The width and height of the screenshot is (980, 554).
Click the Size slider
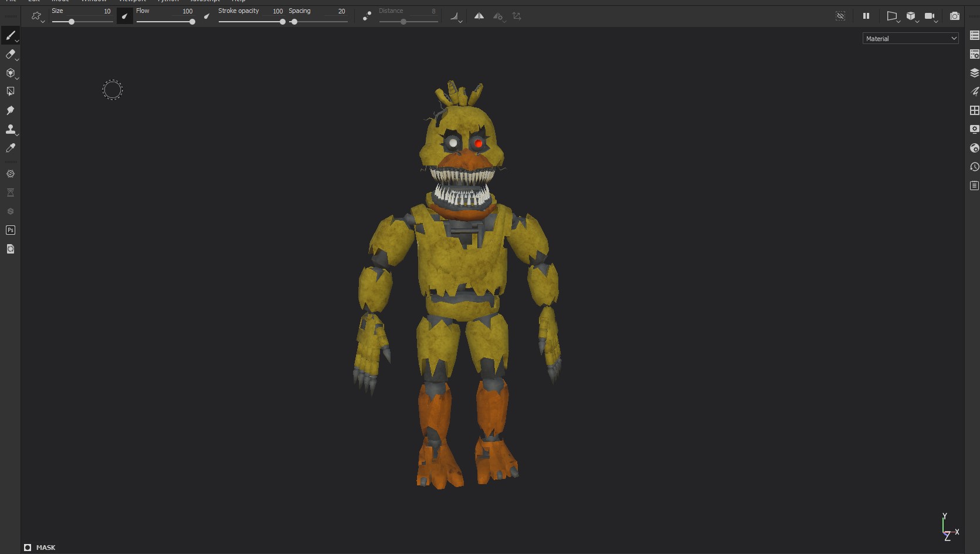point(82,22)
